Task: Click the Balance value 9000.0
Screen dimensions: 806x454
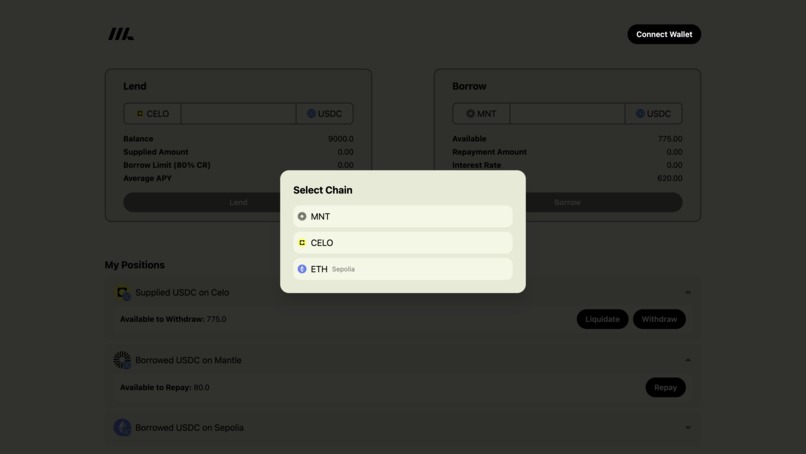Action: tap(341, 139)
